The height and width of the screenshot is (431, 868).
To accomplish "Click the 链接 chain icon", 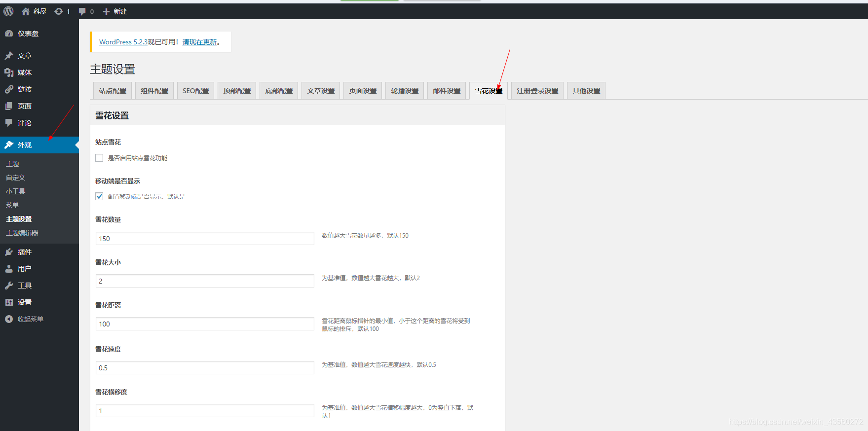I will 9,89.
